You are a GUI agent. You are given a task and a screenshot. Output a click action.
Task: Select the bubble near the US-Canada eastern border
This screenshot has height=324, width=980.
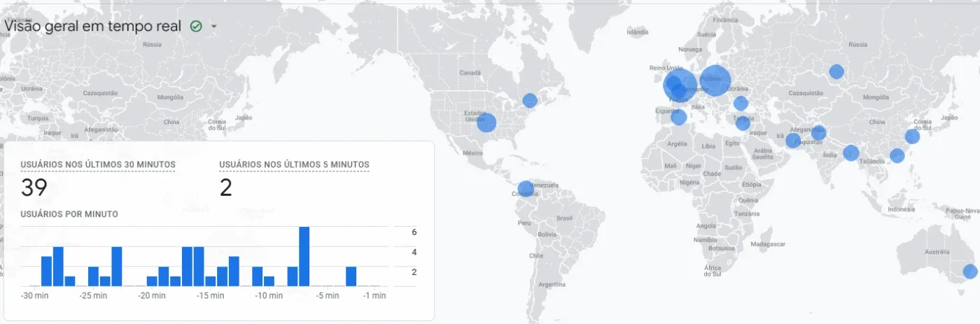click(x=530, y=100)
